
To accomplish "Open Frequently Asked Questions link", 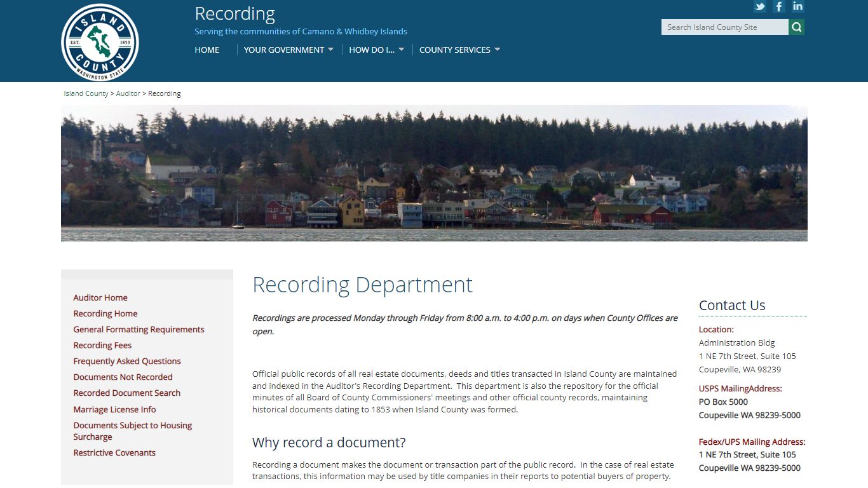I will point(127,361).
